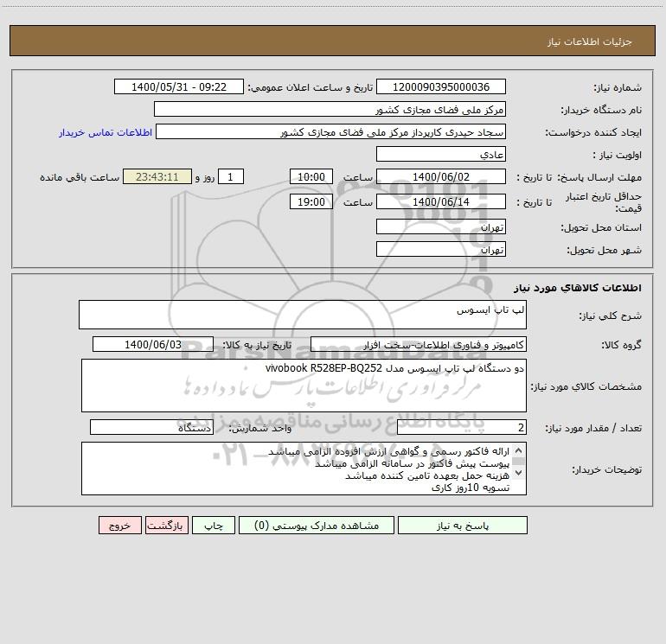666x644 pixels.
Task: Click the label مهلت ارسال پاسخ
Action: [x=599, y=177]
